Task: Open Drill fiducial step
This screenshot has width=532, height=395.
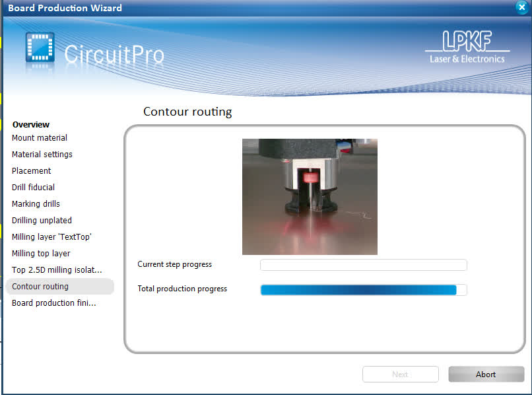Action: (x=33, y=187)
